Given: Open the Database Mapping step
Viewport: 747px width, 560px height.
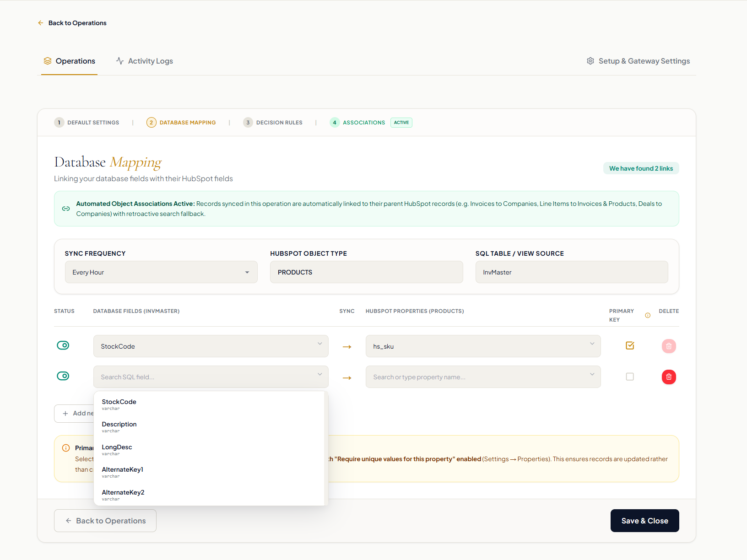Looking at the screenshot, I should (181, 123).
